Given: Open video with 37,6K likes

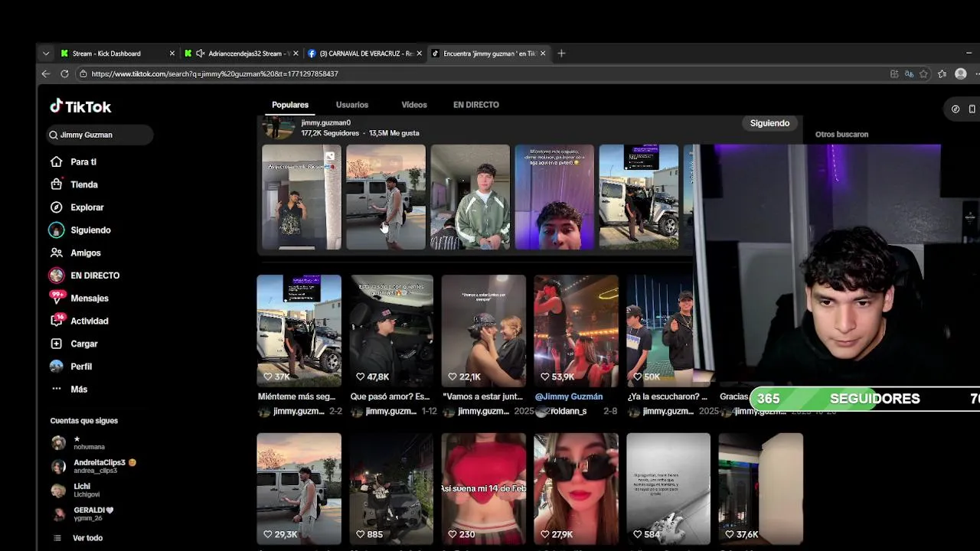Looking at the screenshot, I should 761,488.
